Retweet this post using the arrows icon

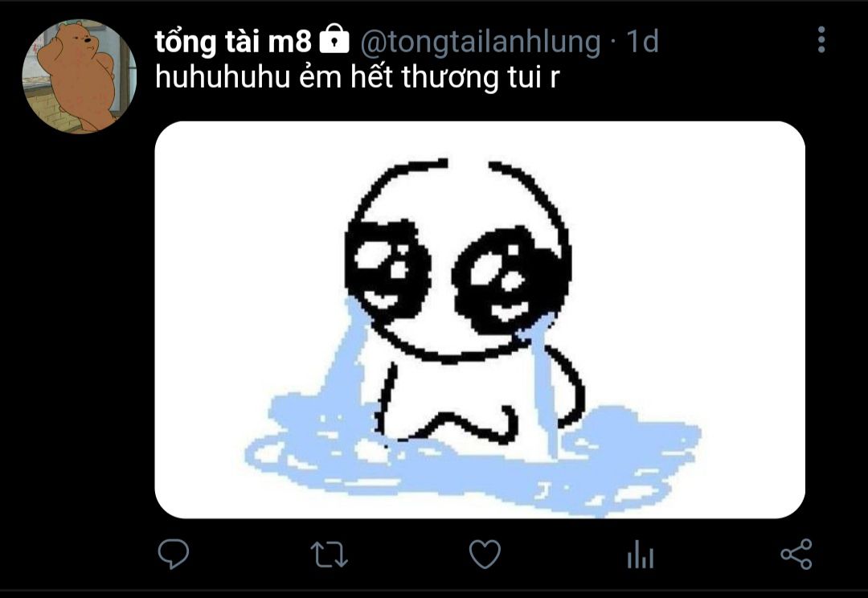pos(329,555)
